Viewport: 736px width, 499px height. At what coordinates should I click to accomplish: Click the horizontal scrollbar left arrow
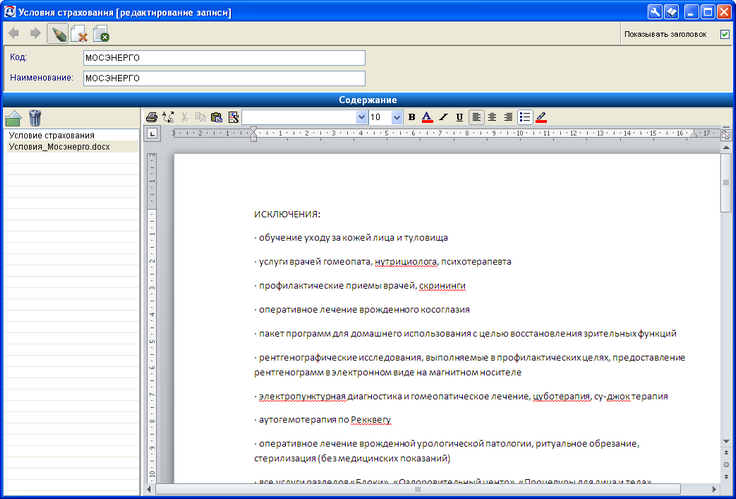149,489
